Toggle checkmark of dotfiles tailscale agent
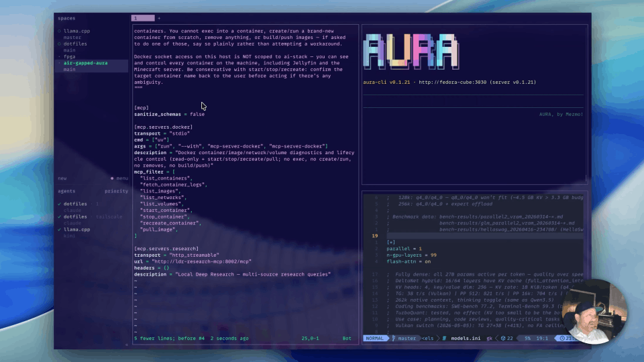Viewport: 644px width, 362px height. [x=60, y=217]
